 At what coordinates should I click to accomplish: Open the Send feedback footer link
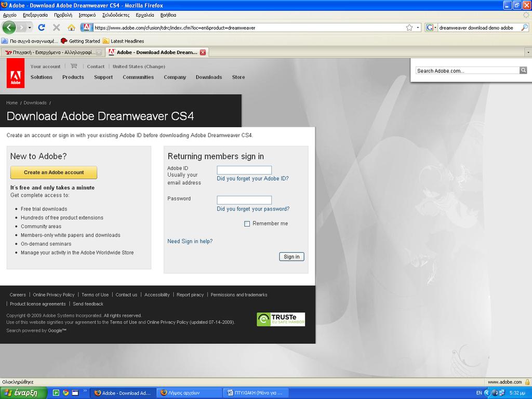88,304
